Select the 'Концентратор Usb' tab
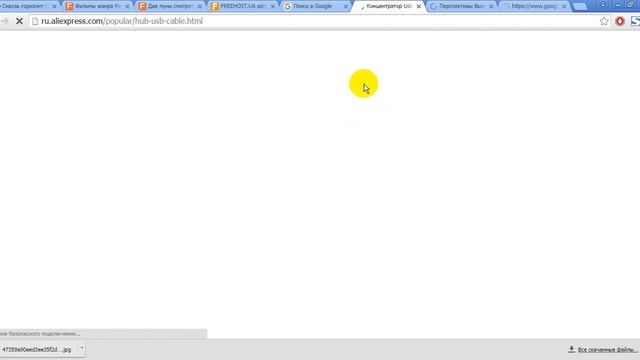The height and width of the screenshot is (360, 640). click(388, 6)
